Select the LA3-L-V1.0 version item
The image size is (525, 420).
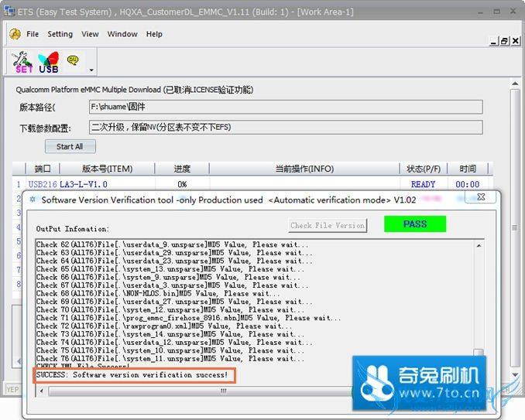pyautogui.click(x=84, y=184)
